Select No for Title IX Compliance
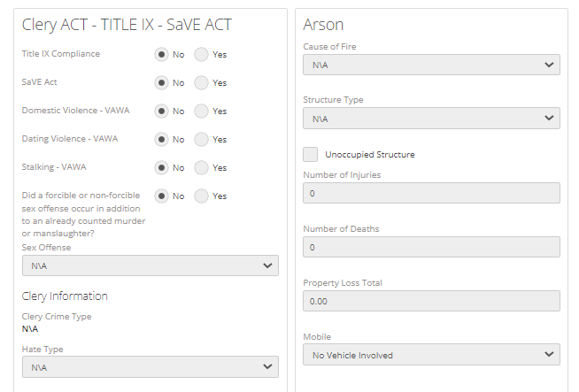The width and height of the screenshot is (579, 392). [x=161, y=54]
